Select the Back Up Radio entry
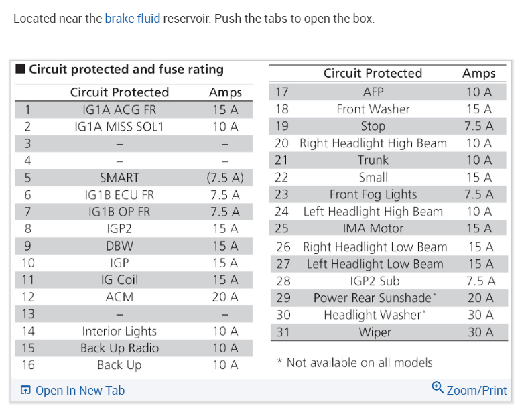 [119, 348]
